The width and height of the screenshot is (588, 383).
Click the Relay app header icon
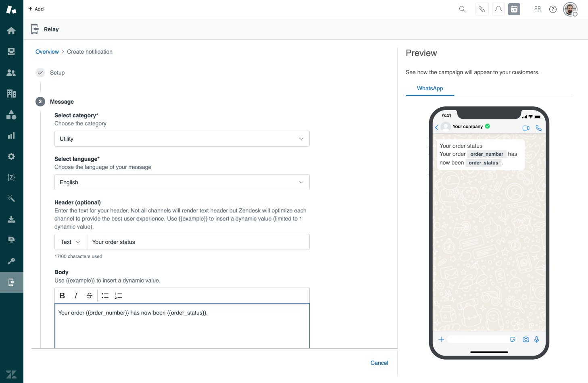point(35,29)
